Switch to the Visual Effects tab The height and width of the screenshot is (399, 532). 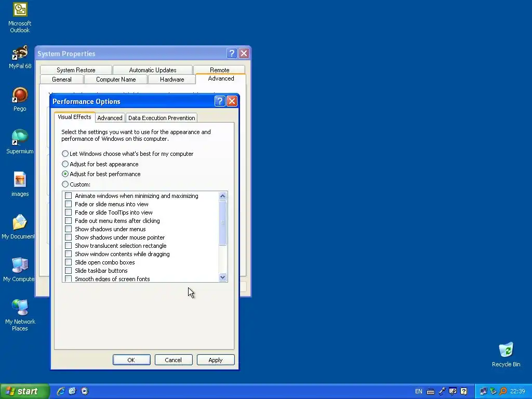74,117
